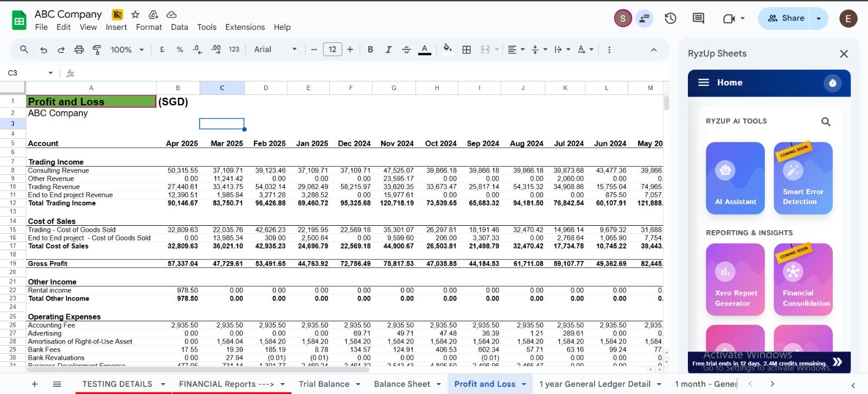Click the paint format roller icon

97,49
